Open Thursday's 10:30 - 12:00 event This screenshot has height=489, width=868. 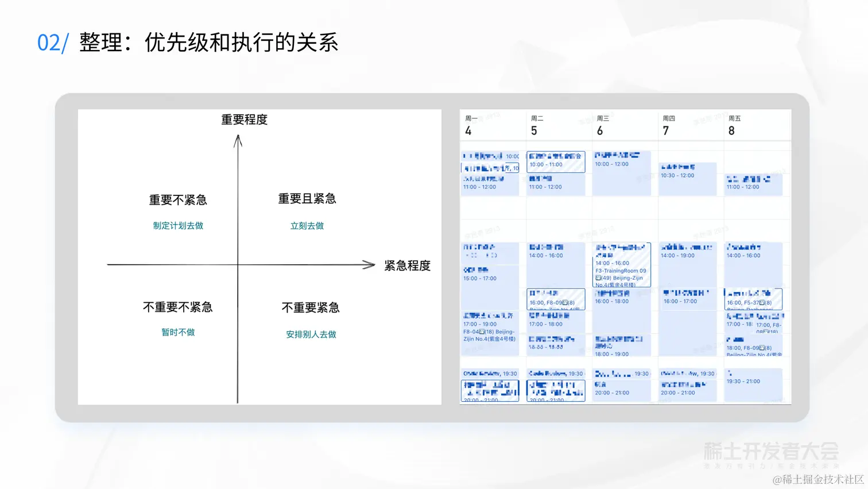pos(688,179)
